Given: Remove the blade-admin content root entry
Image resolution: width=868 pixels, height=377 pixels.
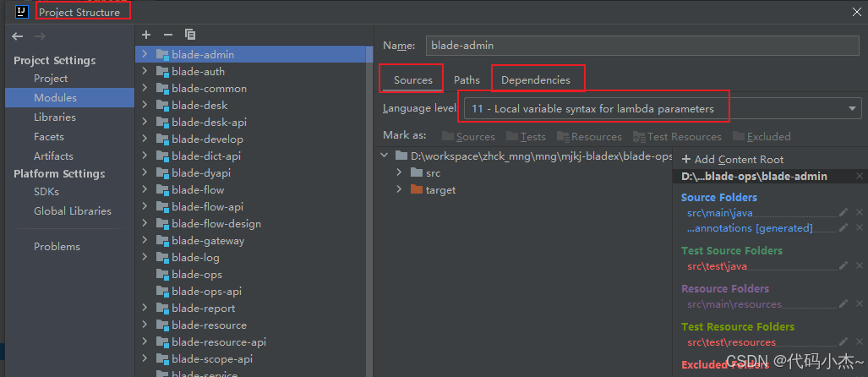Looking at the screenshot, I should coord(860,176).
